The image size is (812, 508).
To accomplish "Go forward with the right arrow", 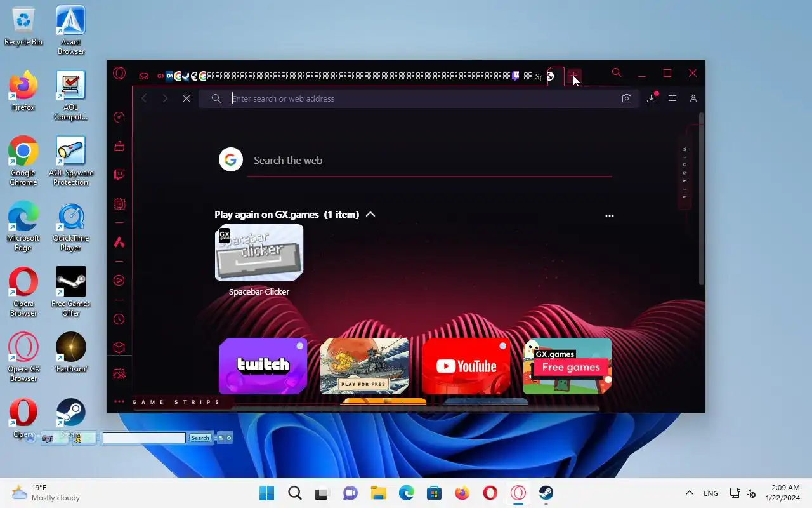I will click(x=165, y=98).
